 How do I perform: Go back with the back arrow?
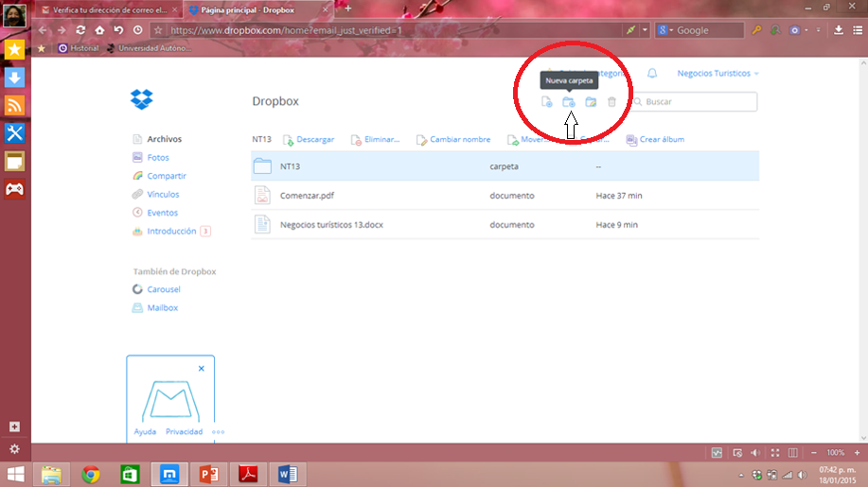pyautogui.click(x=43, y=30)
